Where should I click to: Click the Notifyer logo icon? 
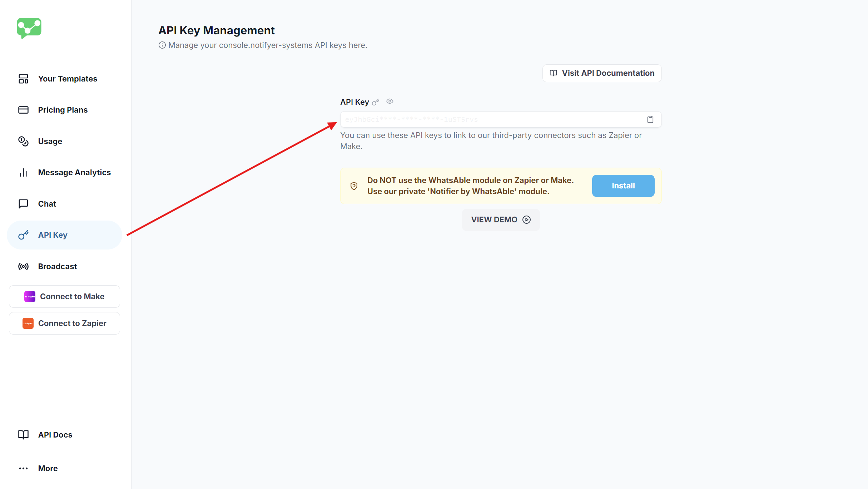tap(29, 28)
